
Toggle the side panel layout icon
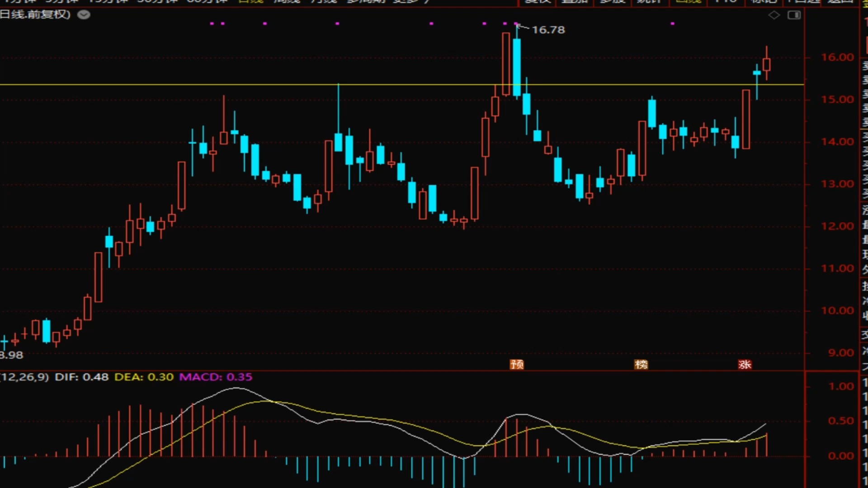coord(794,15)
